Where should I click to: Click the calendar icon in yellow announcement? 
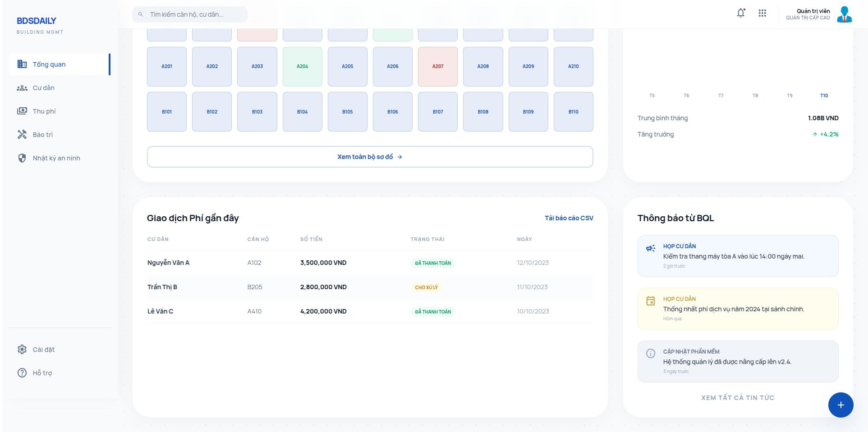click(650, 301)
